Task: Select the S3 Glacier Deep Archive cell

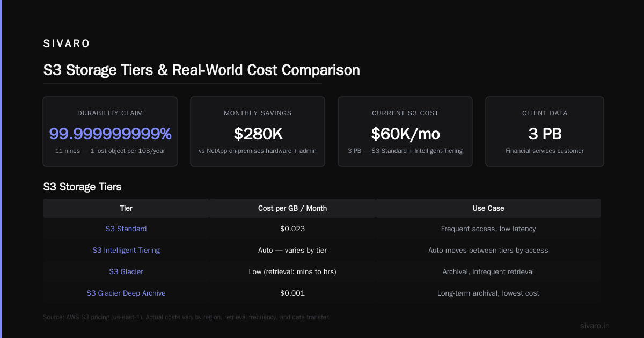Action: point(126,293)
